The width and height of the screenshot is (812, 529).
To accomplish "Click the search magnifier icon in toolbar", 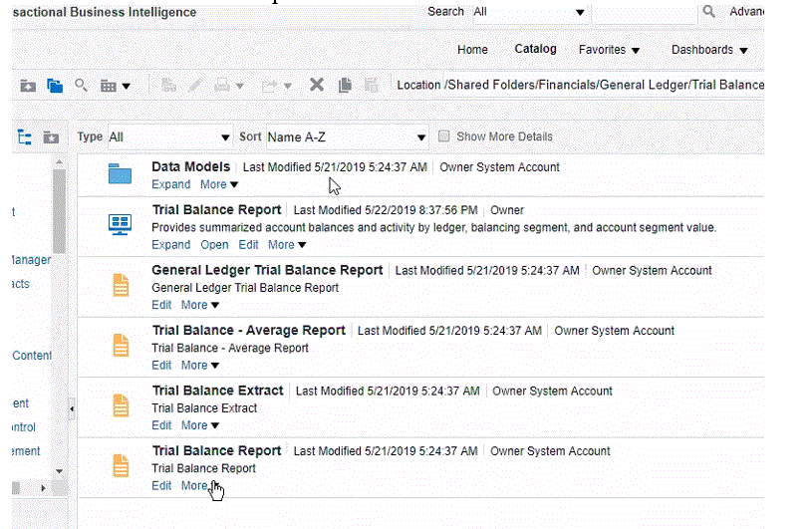I will (82, 86).
